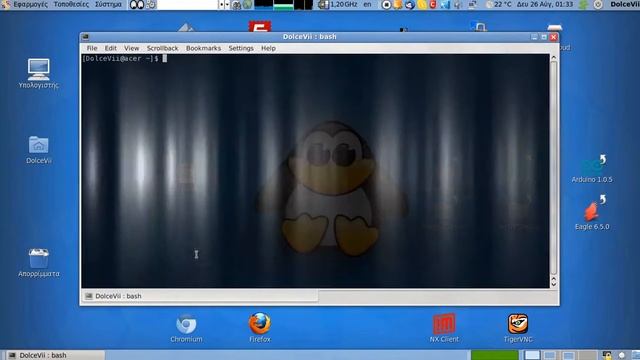Open the Σύστημα panel menu

(108, 4)
